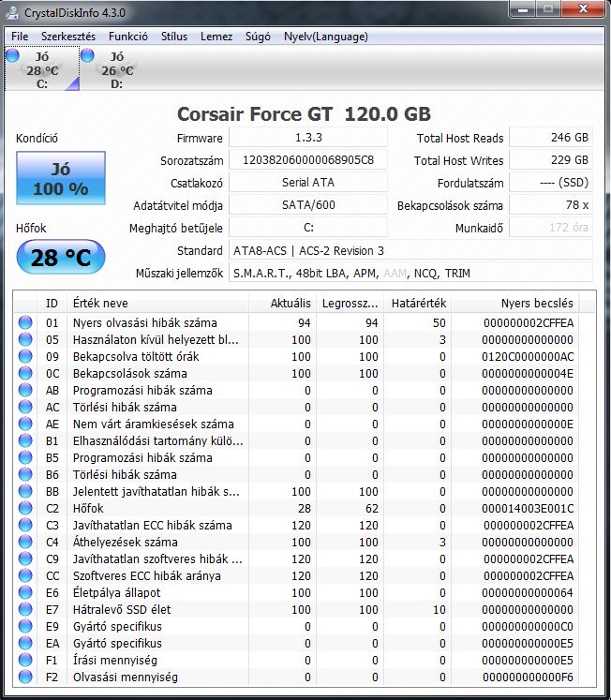Open the Nyelv(Language) menu

tap(326, 37)
